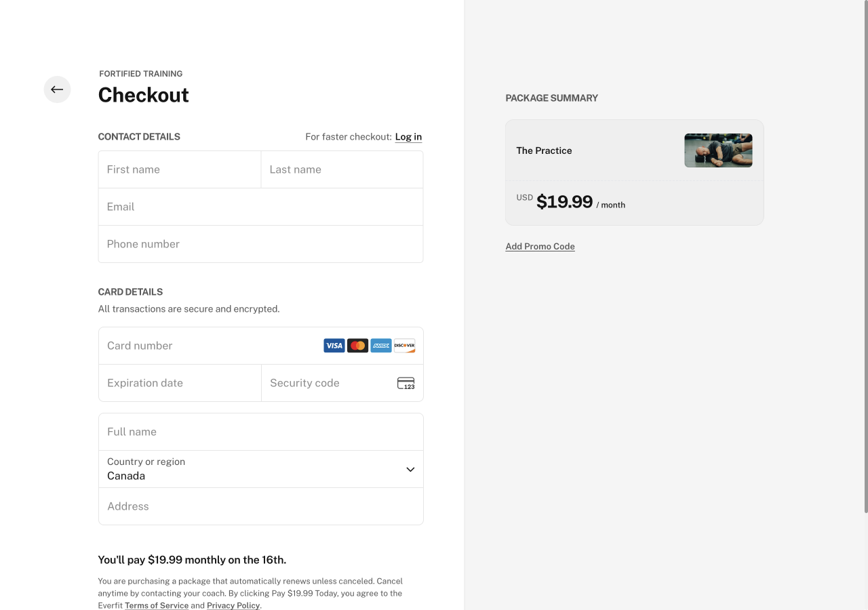The height and width of the screenshot is (610, 868).
Task: Focus the Security code field
Action: pyautogui.click(x=342, y=383)
